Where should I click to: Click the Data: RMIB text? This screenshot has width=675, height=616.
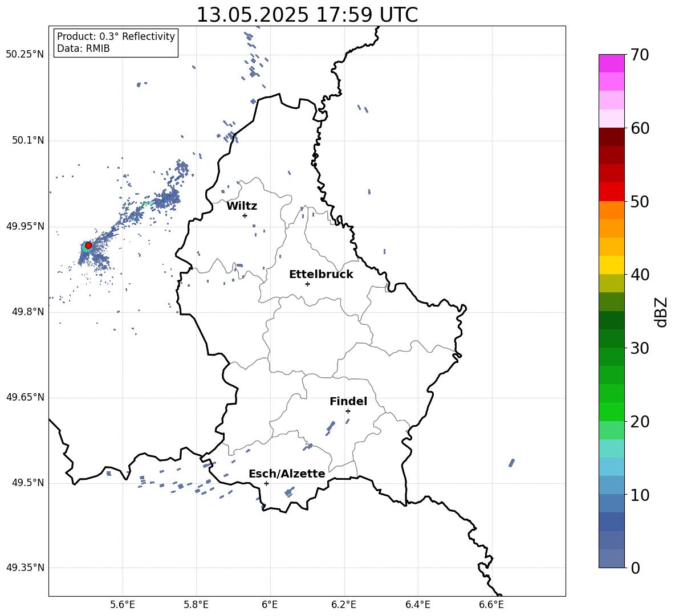pyautogui.click(x=83, y=48)
